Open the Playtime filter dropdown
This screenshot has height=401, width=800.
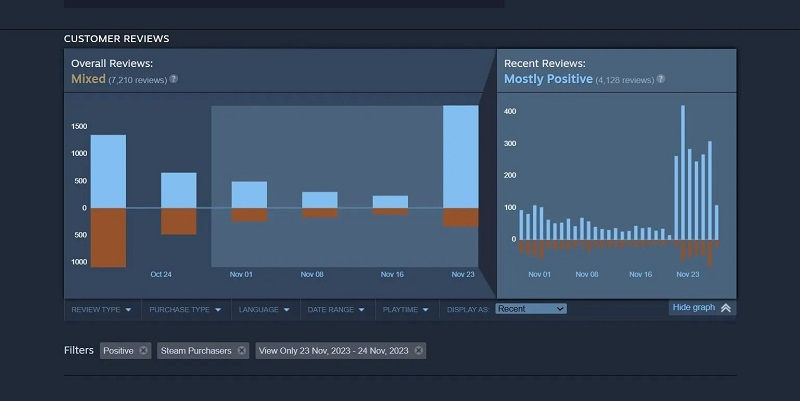(405, 310)
